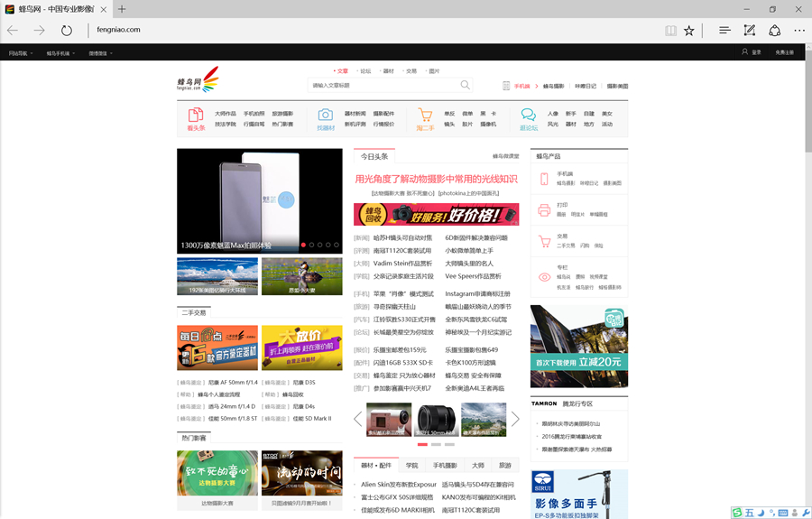Select second dot of main slideshow

click(x=312, y=245)
